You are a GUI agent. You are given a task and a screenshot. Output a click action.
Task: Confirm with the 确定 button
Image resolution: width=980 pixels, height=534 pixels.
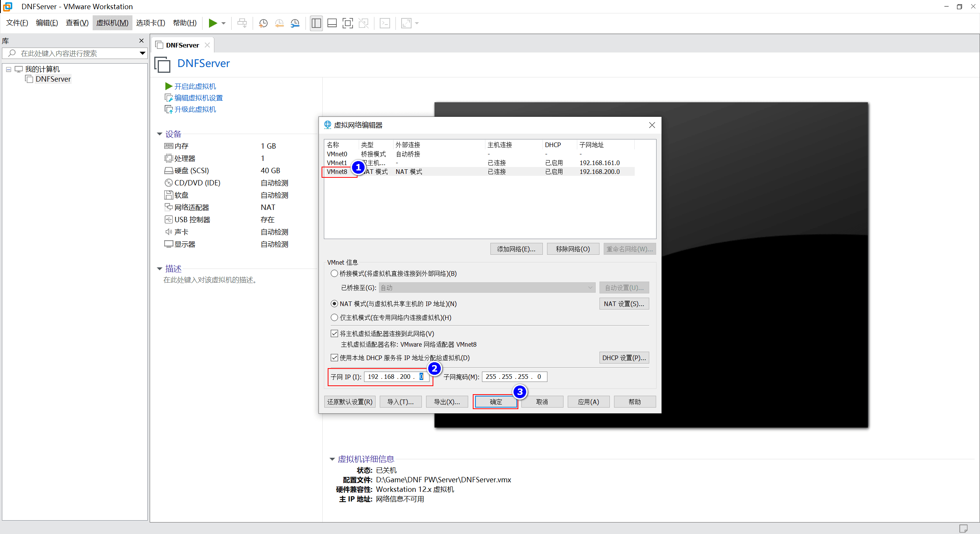coord(496,402)
